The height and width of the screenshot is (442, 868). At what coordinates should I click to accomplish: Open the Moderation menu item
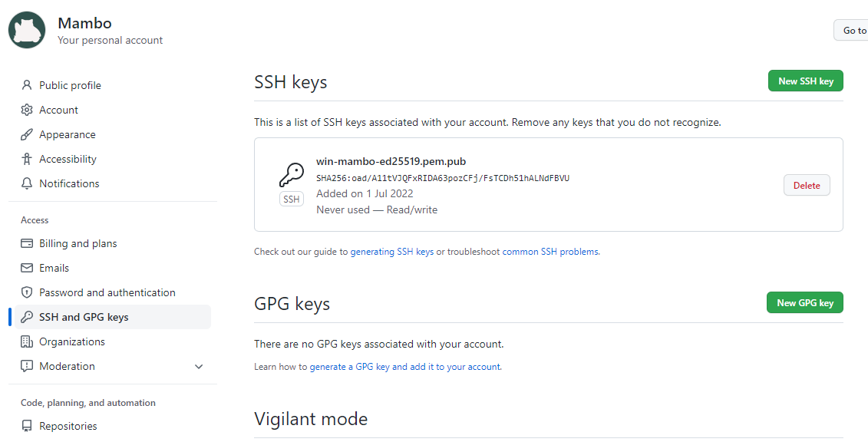click(67, 366)
